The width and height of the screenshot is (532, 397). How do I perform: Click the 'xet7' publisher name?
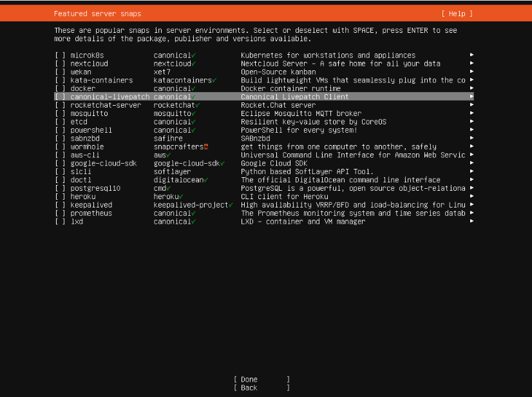pos(162,72)
